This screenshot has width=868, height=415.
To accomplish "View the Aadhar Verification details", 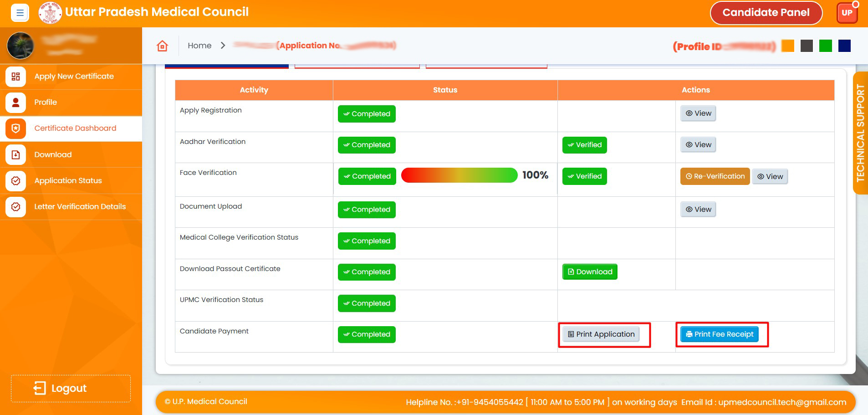I will tap(698, 145).
